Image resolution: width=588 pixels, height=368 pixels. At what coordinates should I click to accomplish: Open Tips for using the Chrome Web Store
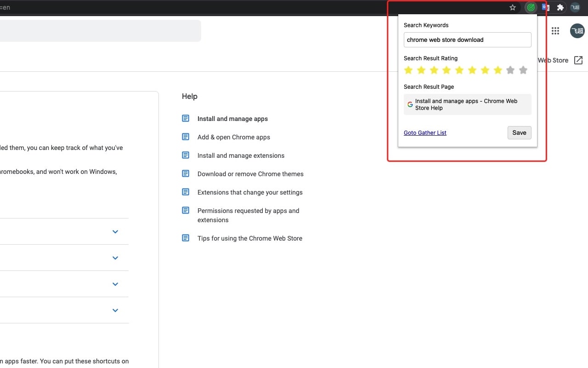click(250, 238)
